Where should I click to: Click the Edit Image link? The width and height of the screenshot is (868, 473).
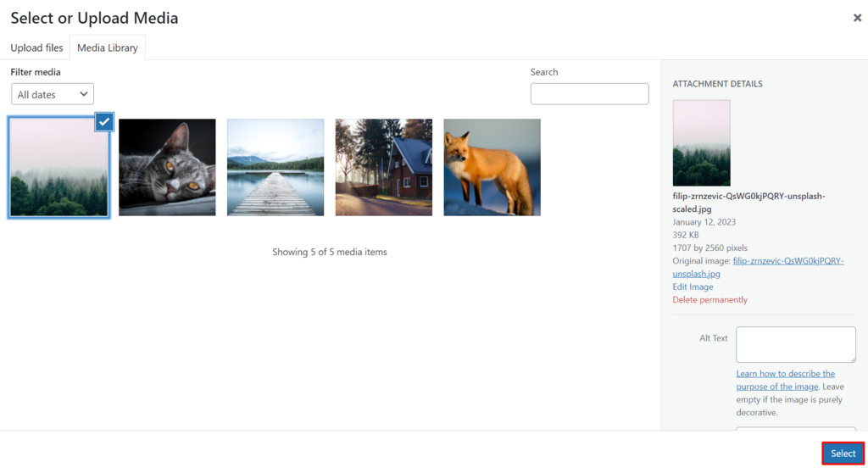(x=693, y=287)
